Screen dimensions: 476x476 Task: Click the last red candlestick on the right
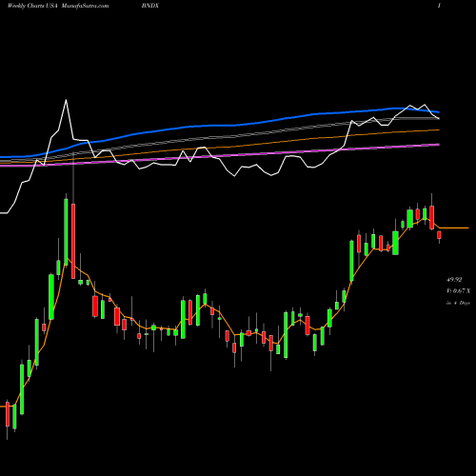[439, 235]
